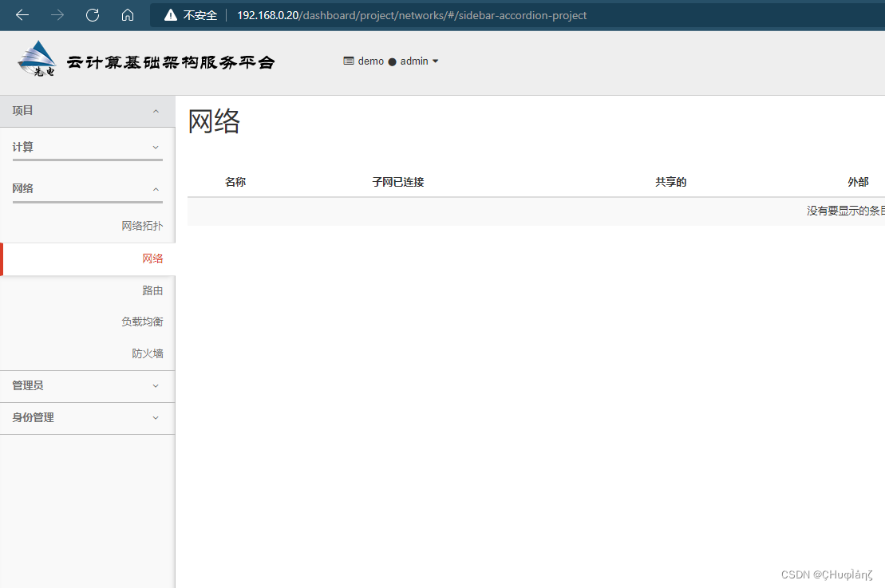The width and height of the screenshot is (885, 588).
Task: Click the 名称 column header
Action: (x=235, y=182)
